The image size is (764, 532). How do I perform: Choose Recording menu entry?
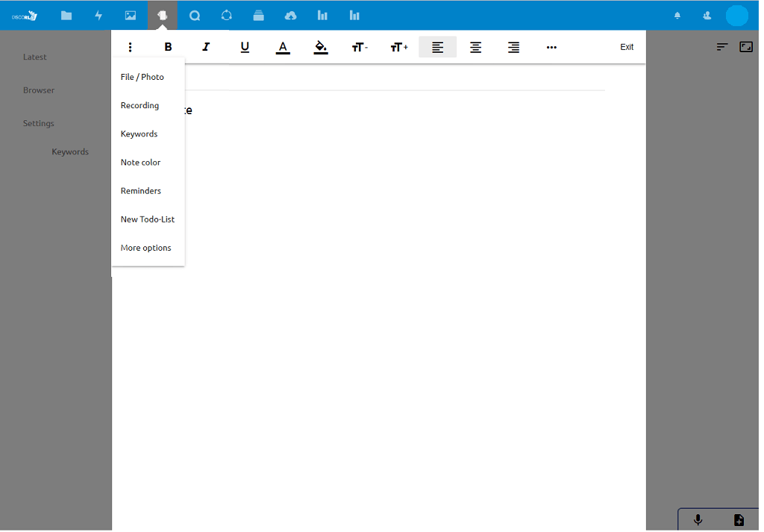[x=140, y=105]
